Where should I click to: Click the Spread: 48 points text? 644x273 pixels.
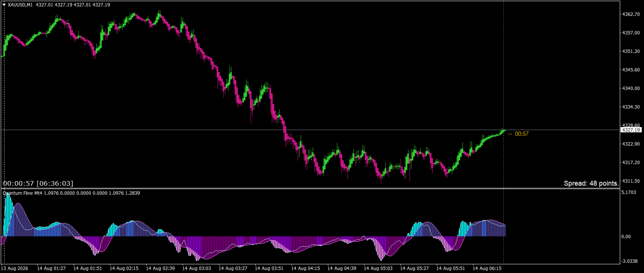(591, 183)
